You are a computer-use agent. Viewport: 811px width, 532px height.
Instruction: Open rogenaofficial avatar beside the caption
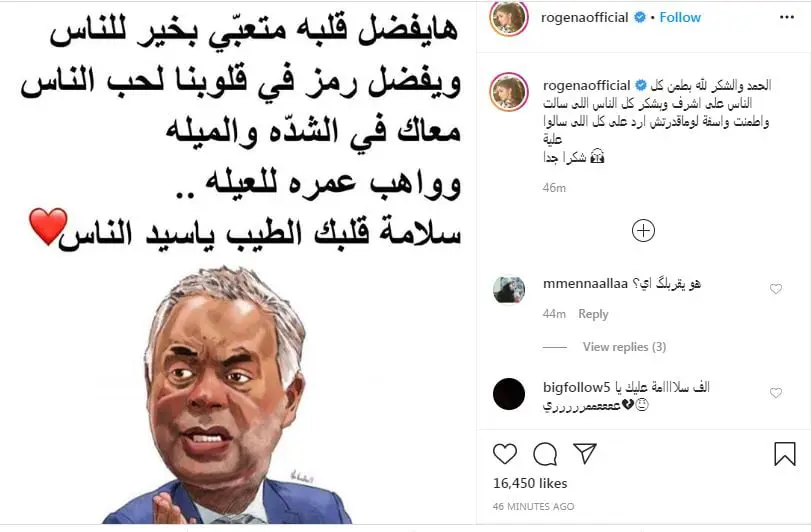pos(509,92)
